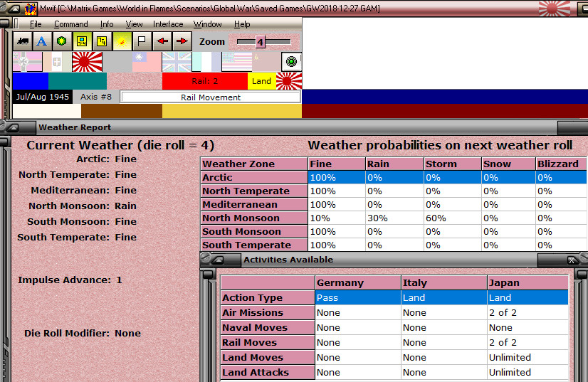Click the Zoom slider thumb showing 4
588x382 pixels.
point(260,41)
